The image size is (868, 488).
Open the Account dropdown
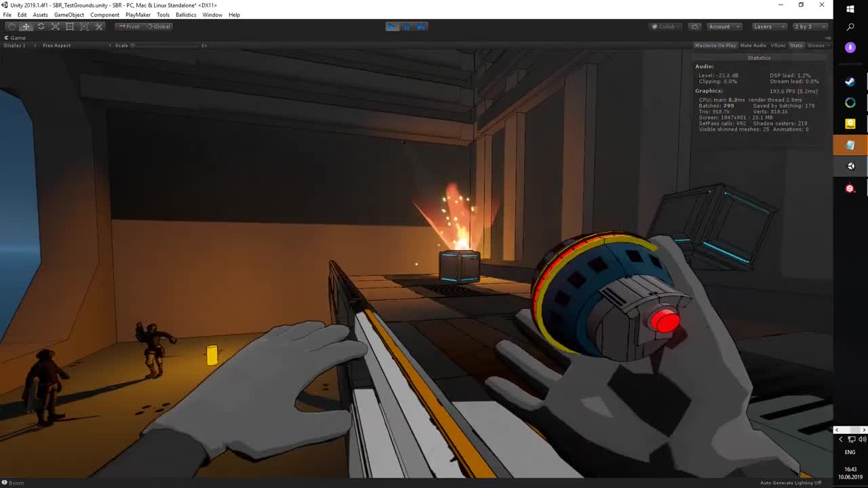pos(723,26)
